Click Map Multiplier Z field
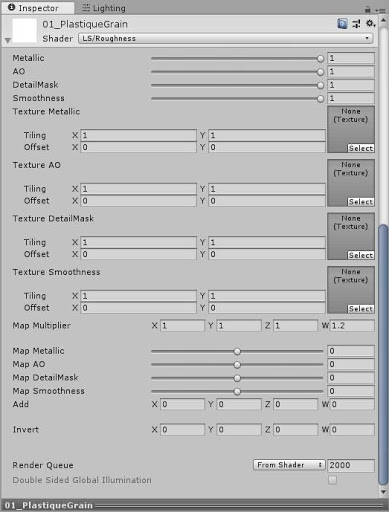 (x=296, y=326)
